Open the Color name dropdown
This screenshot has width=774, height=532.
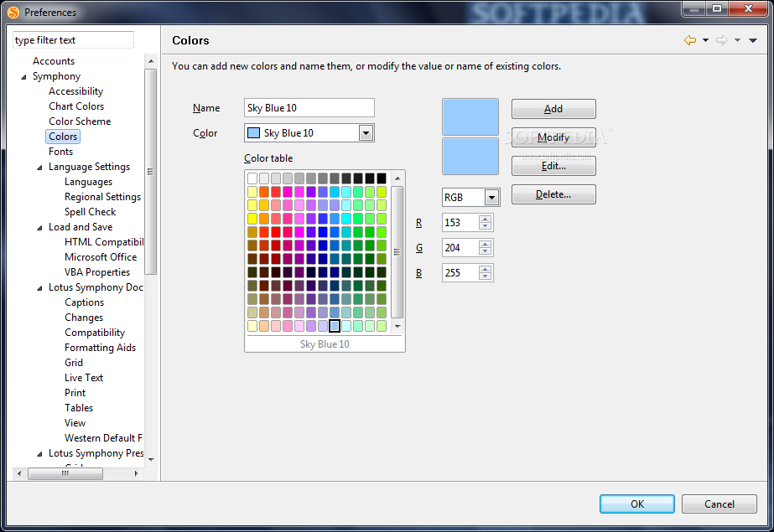click(x=366, y=132)
